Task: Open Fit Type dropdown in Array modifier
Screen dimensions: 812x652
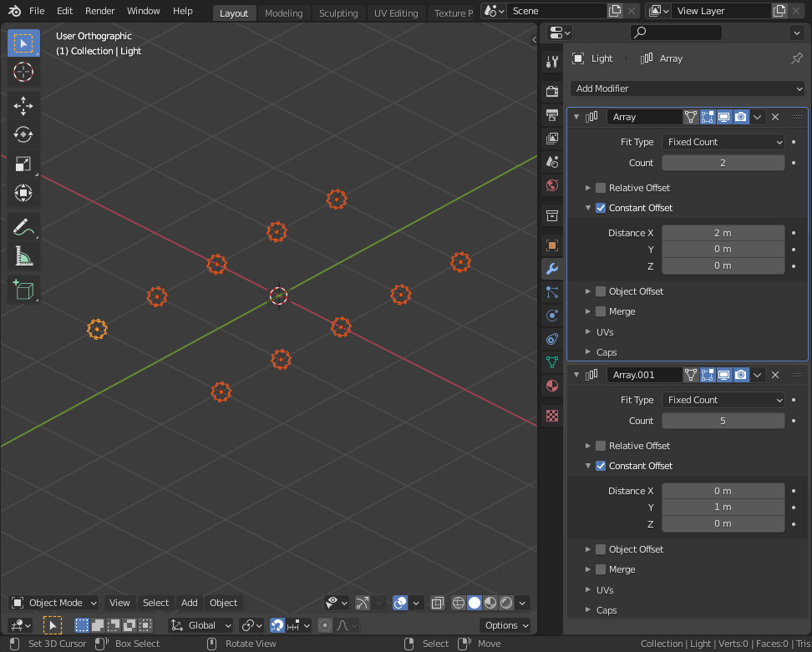Action: 723,142
